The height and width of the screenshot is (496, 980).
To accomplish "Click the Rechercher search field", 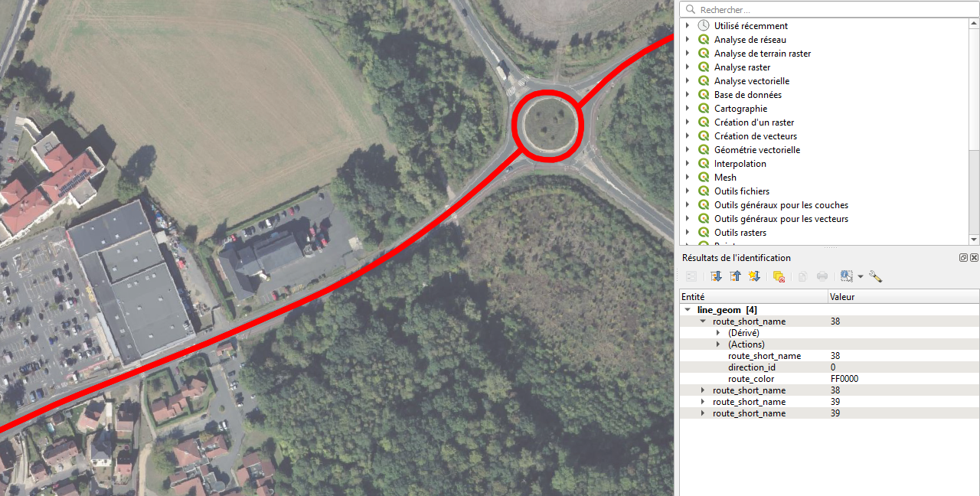I will pyautogui.click(x=830, y=9).
